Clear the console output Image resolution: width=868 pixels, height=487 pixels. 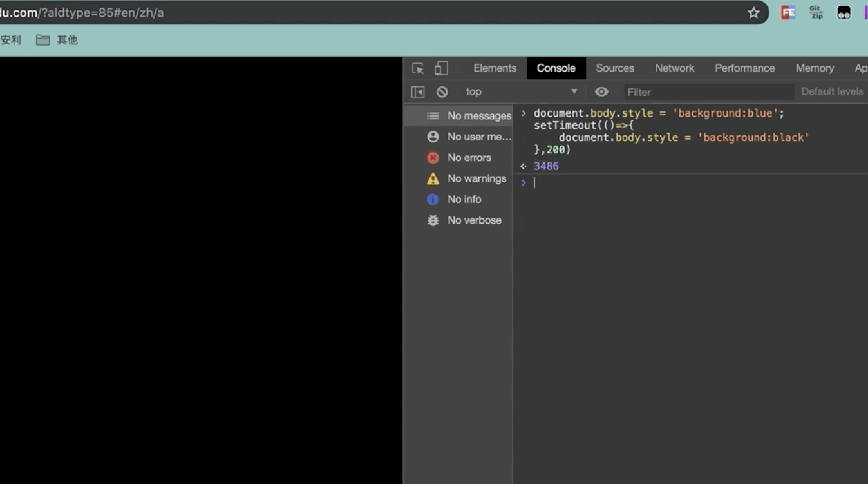coord(442,92)
